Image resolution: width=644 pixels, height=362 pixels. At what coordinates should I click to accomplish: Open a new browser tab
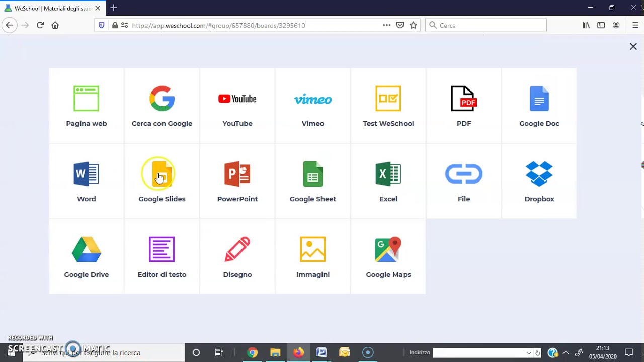114,8
